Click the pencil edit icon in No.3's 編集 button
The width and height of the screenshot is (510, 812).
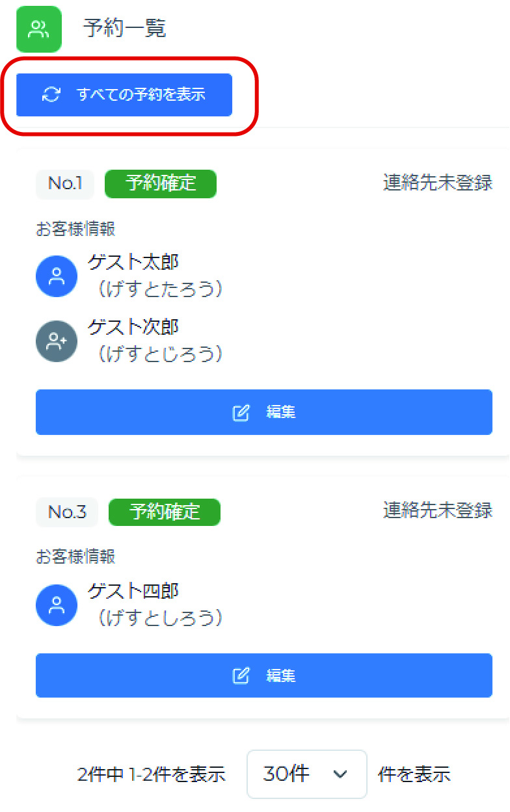tap(241, 675)
